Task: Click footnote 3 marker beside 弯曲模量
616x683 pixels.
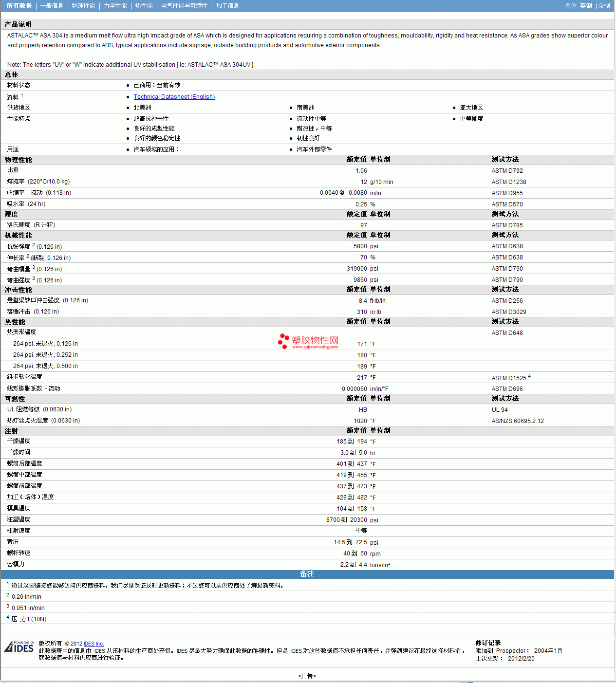Action: 34,267
